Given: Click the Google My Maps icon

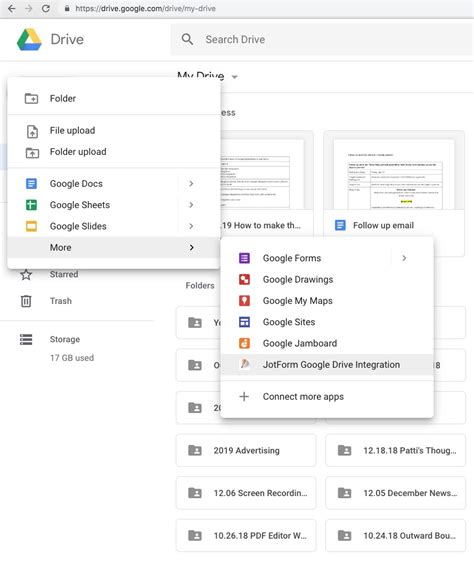Looking at the screenshot, I should (244, 301).
